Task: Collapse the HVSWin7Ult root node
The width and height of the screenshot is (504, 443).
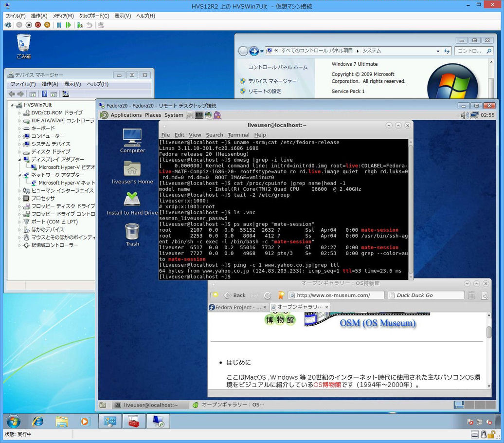Action: point(12,105)
